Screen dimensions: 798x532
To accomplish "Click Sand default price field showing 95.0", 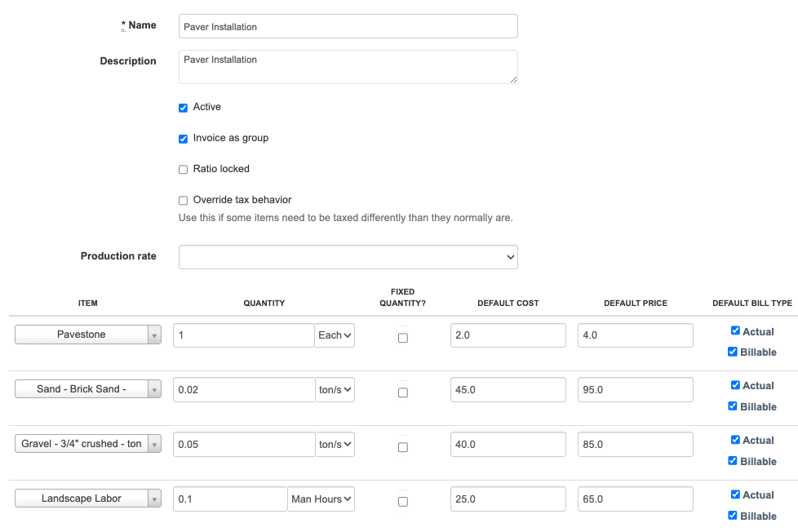I will coord(635,390).
